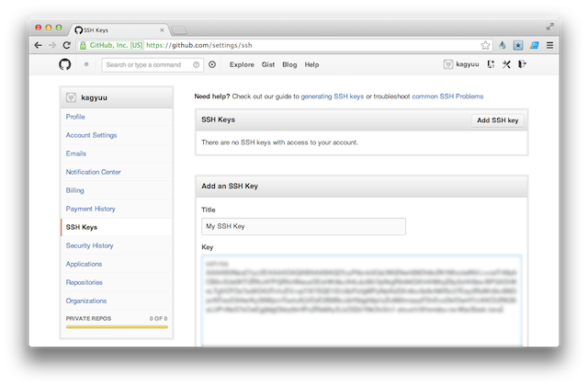Focus the search or type a command box

click(147, 64)
